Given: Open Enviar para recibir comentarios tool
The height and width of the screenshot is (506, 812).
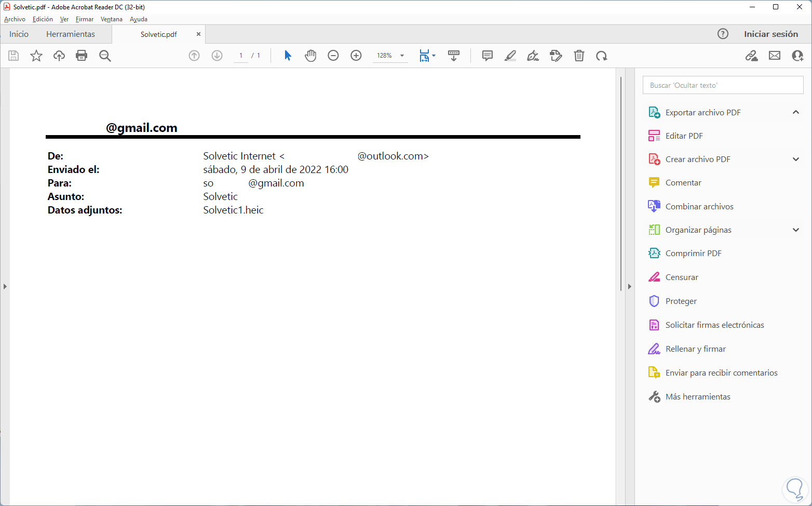Looking at the screenshot, I should click(x=722, y=373).
